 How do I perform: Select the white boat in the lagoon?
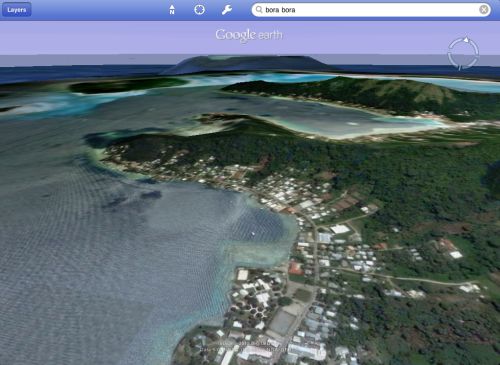pyautogui.click(x=253, y=233)
